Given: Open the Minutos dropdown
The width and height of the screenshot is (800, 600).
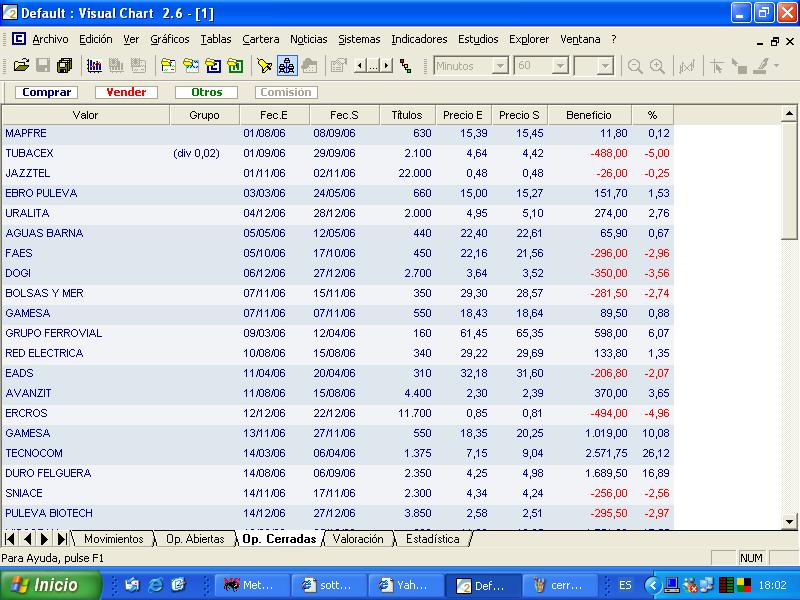Looking at the screenshot, I should (501, 66).
